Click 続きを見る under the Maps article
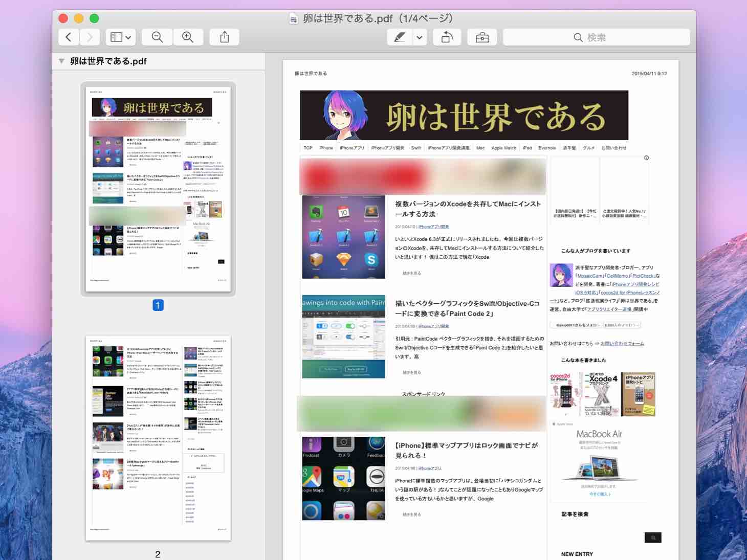 pyautogui.click(x=412, y=514)
